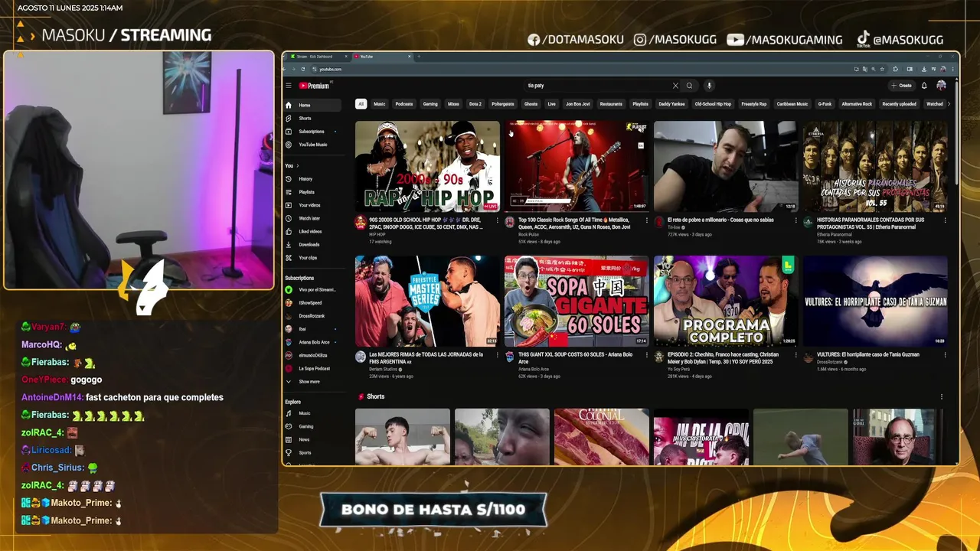The height and width of the screenshot is (551, 980).
Task: Open the Shorts shelf three-dot menu
Action: pyautogui.click(x=942, y=396)
